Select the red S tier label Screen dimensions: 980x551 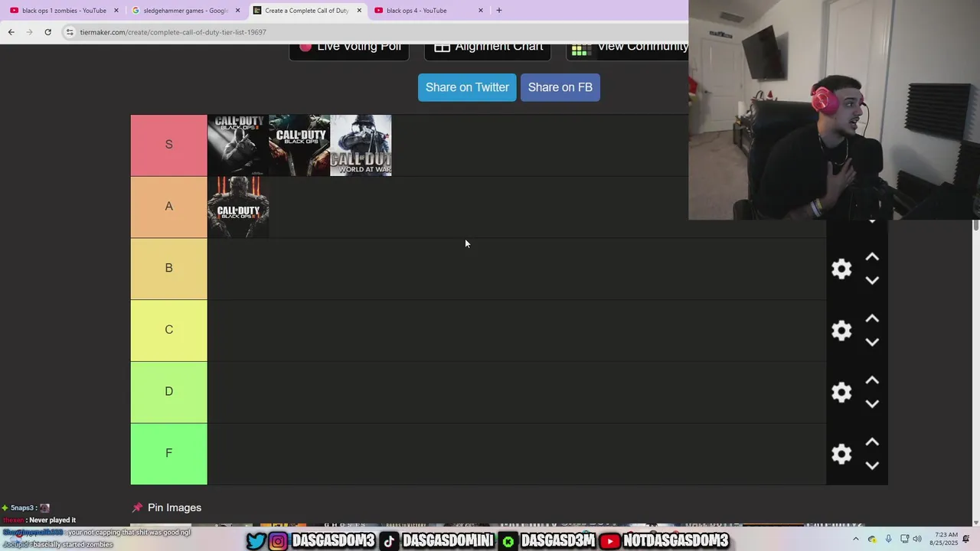tap(168, 145)
